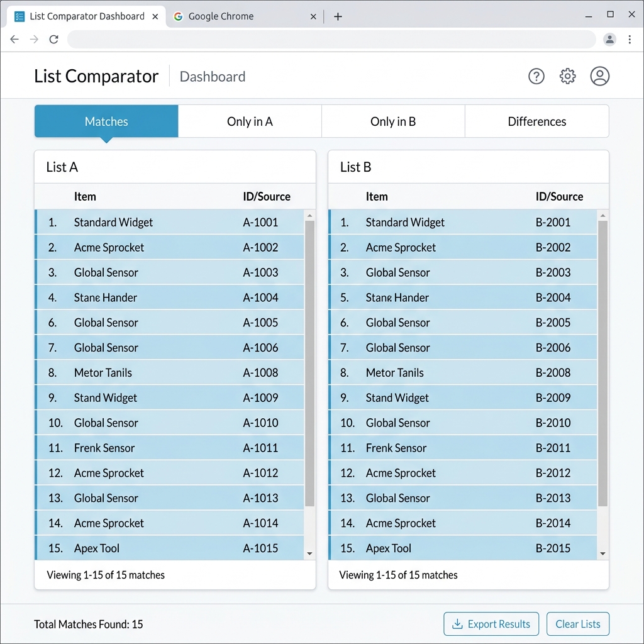Click List B scrollbar down arrow
This screenshot has height=644, width=644.
coord(603,553)
